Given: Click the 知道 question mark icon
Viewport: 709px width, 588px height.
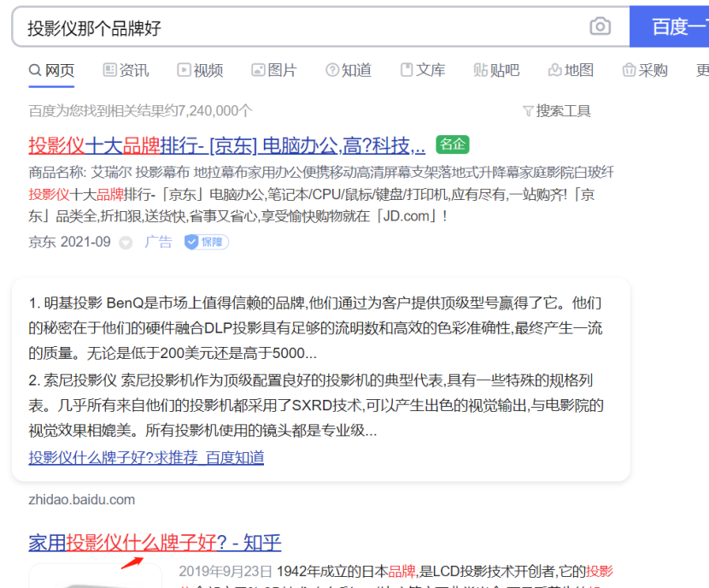Looking at the screenshot, I should point(332,70).
